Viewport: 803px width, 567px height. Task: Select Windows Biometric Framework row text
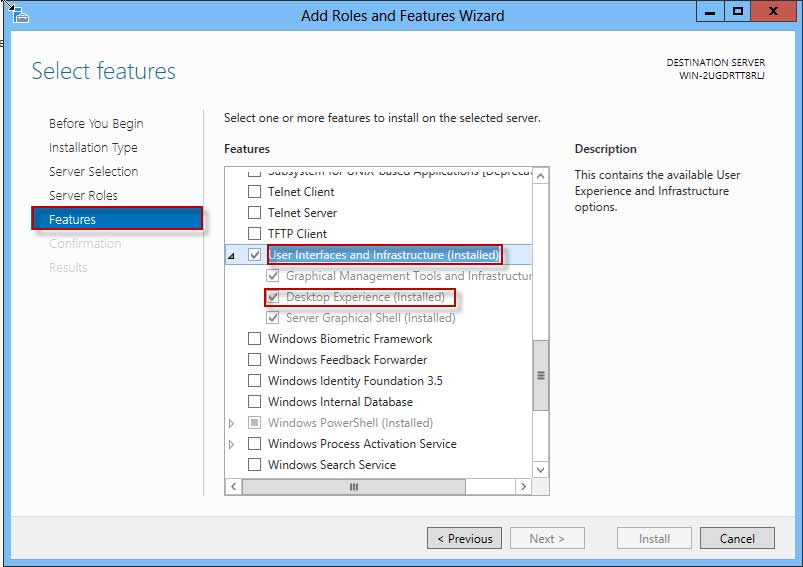point(350,339)
